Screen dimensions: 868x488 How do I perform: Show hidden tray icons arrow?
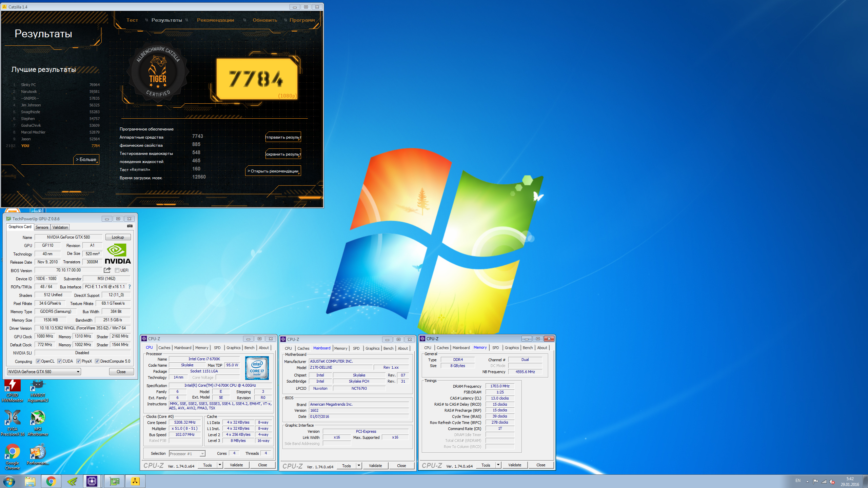coord(807,482)
